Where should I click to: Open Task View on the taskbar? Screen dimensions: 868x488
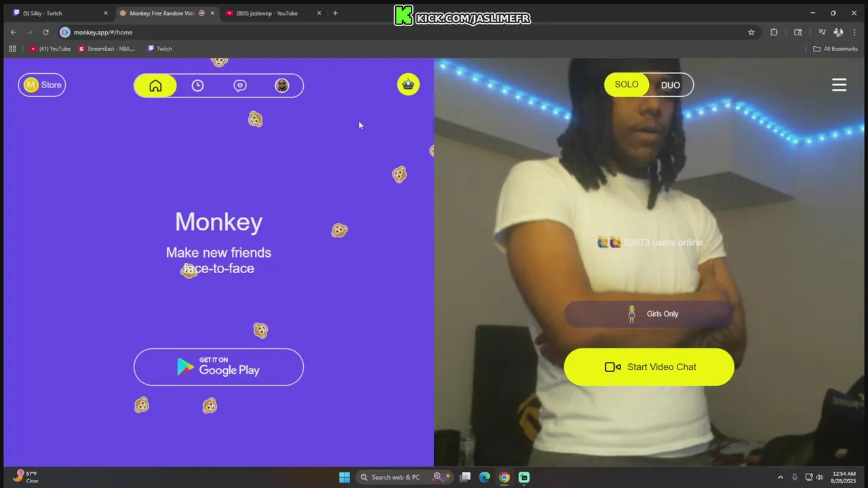coord(465,477)
